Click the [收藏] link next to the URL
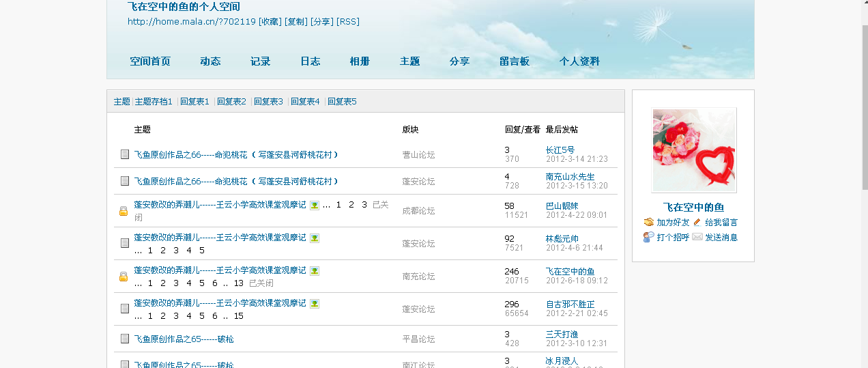The image size is (868, 368). click(270, 22)
